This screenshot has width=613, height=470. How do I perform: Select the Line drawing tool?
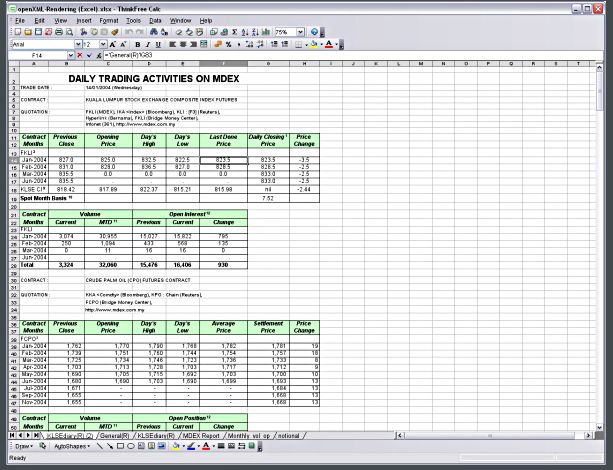tap(100, 446)
